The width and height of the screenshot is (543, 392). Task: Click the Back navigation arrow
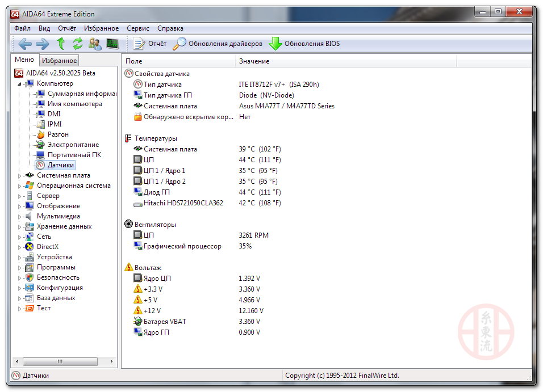pos(25,44)
